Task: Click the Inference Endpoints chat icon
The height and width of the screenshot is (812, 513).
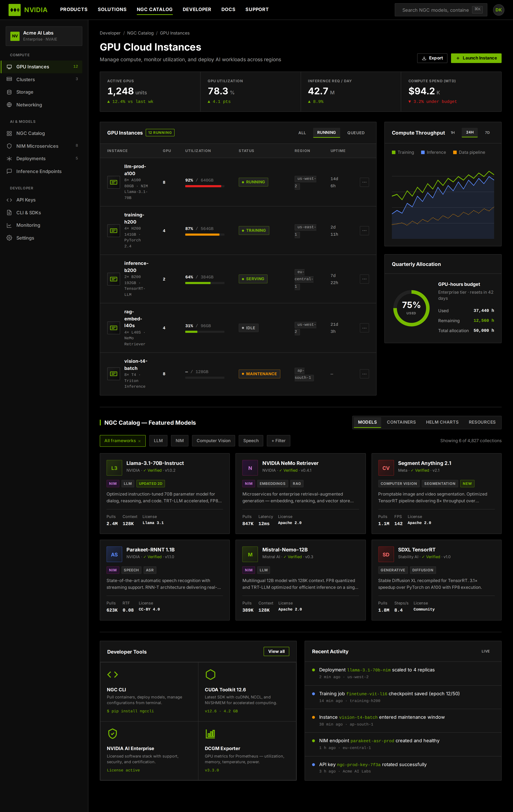Action: (9, 171)
